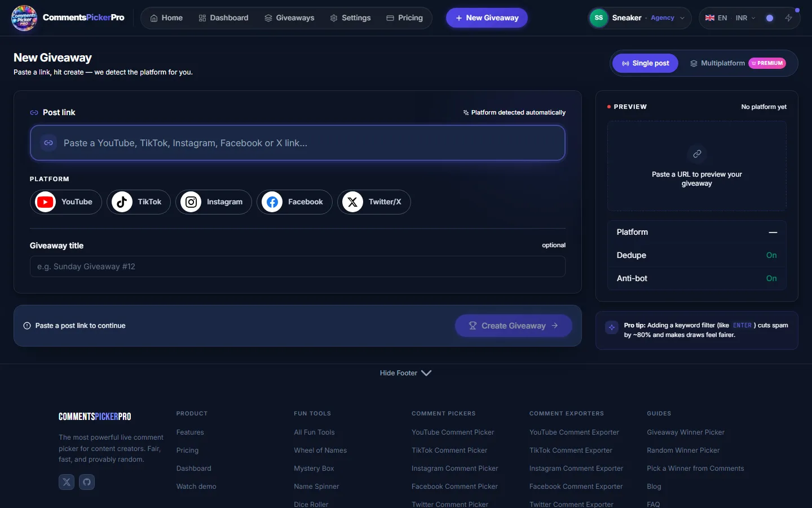Expand the Sneaker account dropdown chevron
The height and width of the screenshot is (508, 812).
pyautogui.click(x=682, y=18)
